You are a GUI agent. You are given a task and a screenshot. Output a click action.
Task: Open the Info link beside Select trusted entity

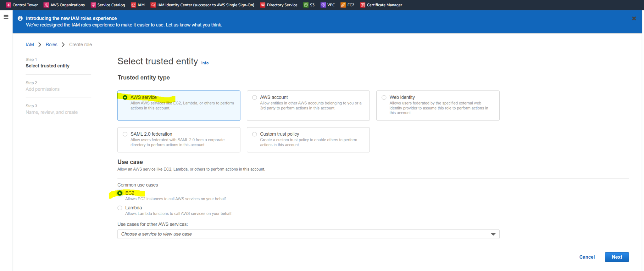click(x=205, y=63)
